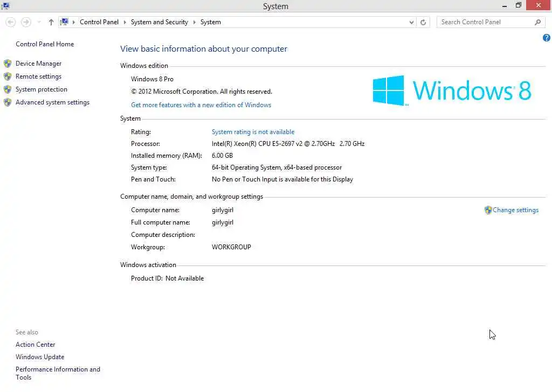Select System breadcrumb in address bar

211,22
